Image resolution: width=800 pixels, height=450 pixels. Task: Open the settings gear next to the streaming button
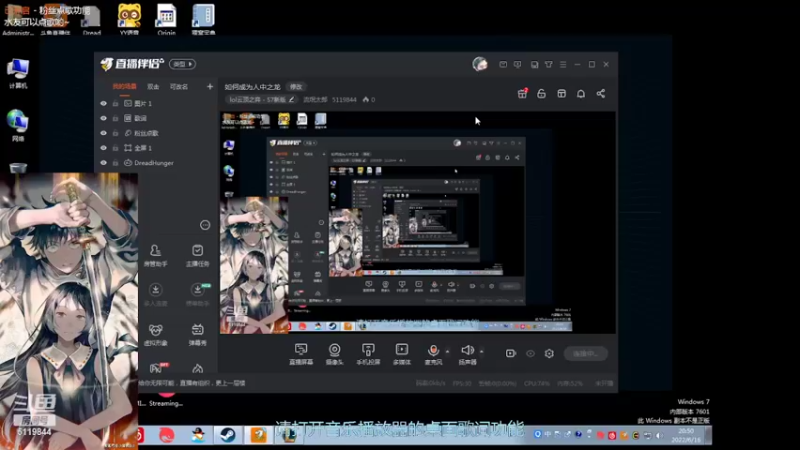coord(549,353)
